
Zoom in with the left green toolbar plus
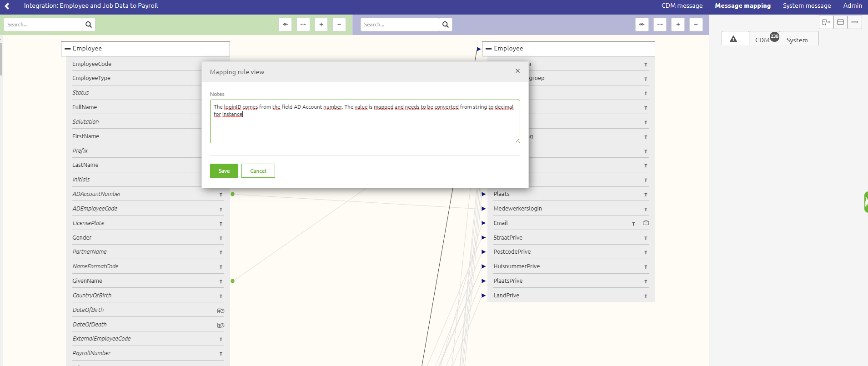click(321, 25)
